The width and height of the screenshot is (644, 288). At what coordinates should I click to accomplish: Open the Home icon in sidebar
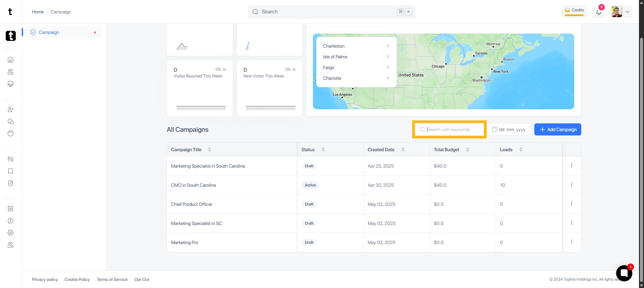(x=10, y=60)
